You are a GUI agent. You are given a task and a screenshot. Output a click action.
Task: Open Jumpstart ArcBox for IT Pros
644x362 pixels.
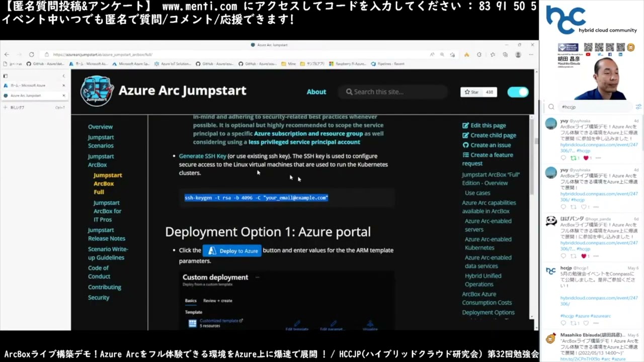click(107, 211)
